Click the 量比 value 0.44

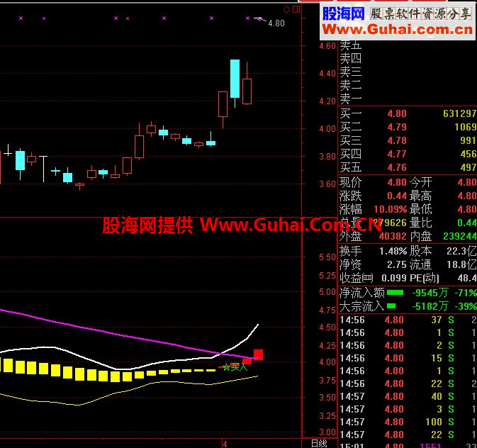(467, 223)
